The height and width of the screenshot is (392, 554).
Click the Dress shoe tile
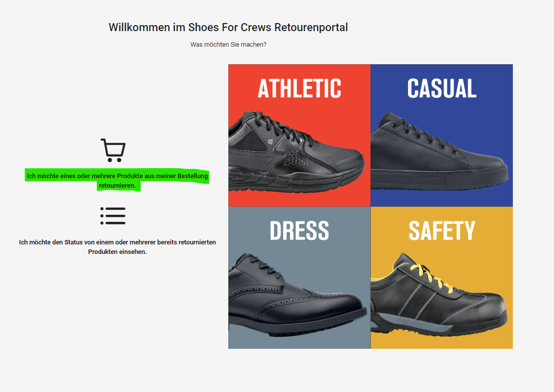tap(299, 278)
